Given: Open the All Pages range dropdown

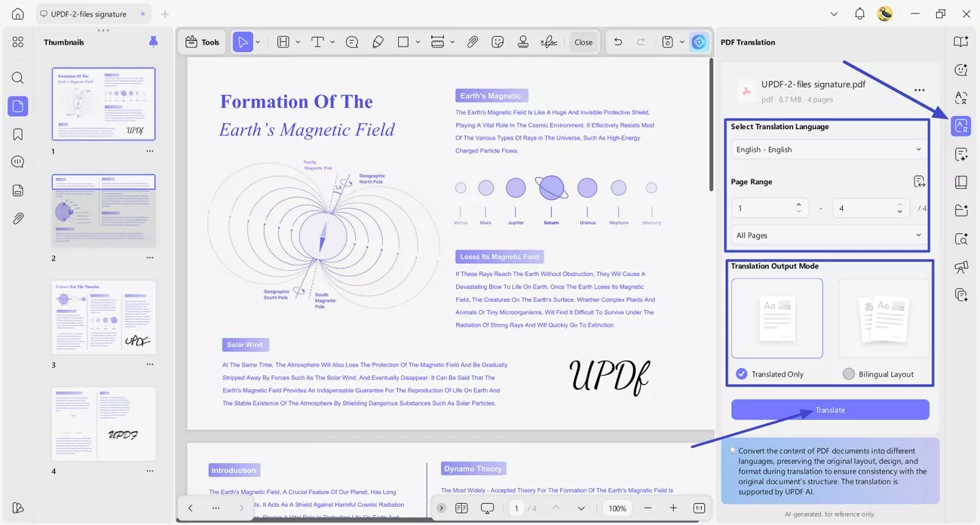Looking at the screenshot, I should point(828,235).
